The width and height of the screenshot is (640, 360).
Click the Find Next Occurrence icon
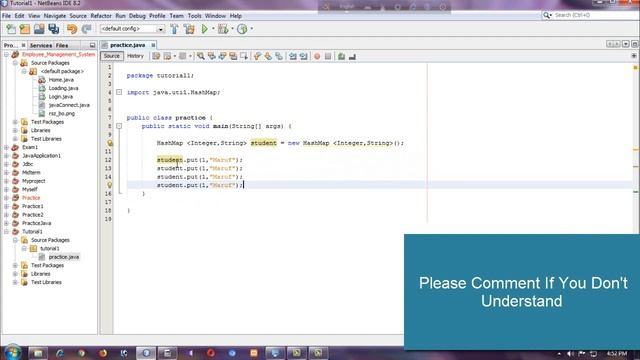coord(222,56)
